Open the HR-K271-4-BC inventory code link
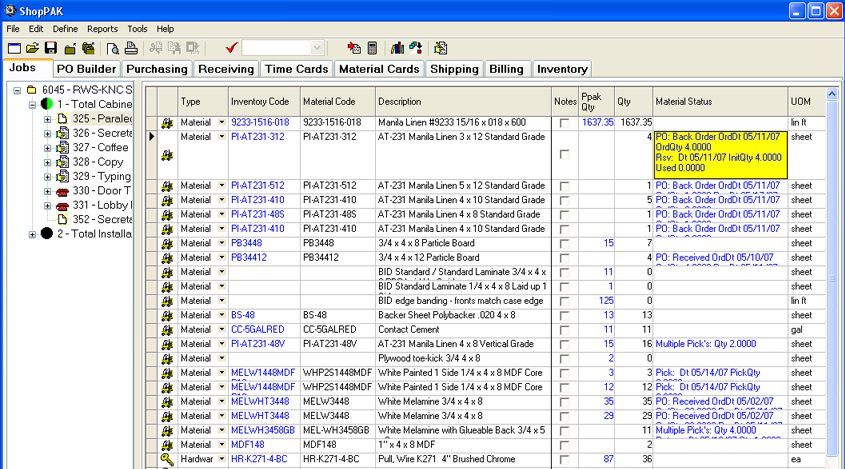845x469 pixels. (x=259, y=459)
